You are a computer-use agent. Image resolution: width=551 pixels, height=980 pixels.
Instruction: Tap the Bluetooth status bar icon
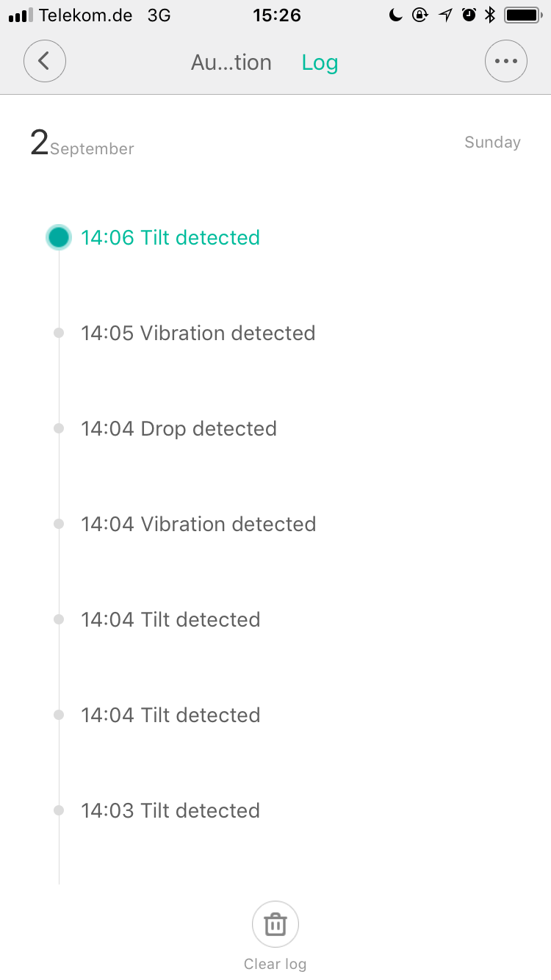490,15
